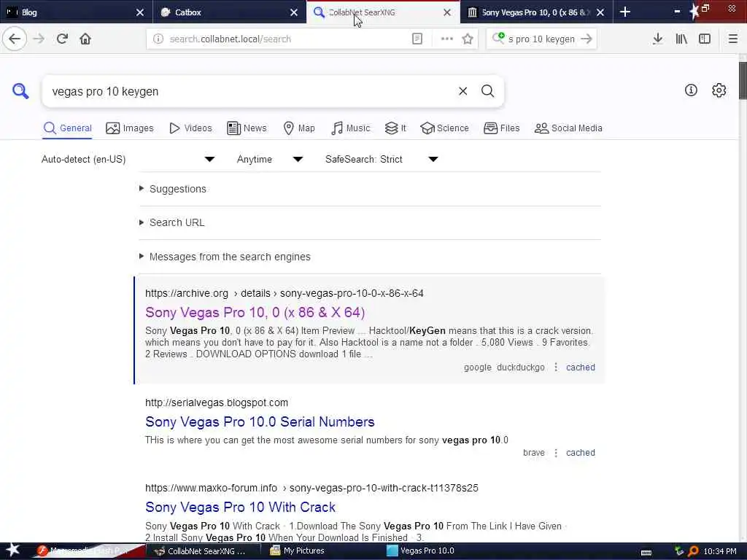
Task: Go to the browser Home page
Action: 85,39
